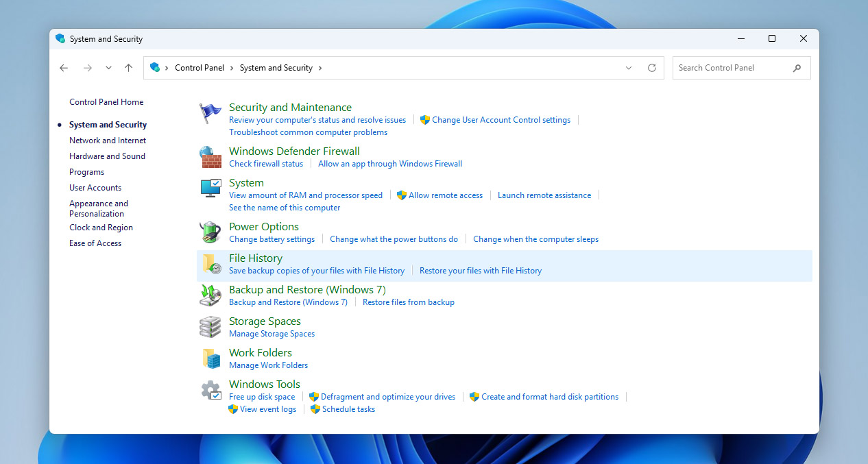Click Check firewall status link
868x464 pixels.
266,164
